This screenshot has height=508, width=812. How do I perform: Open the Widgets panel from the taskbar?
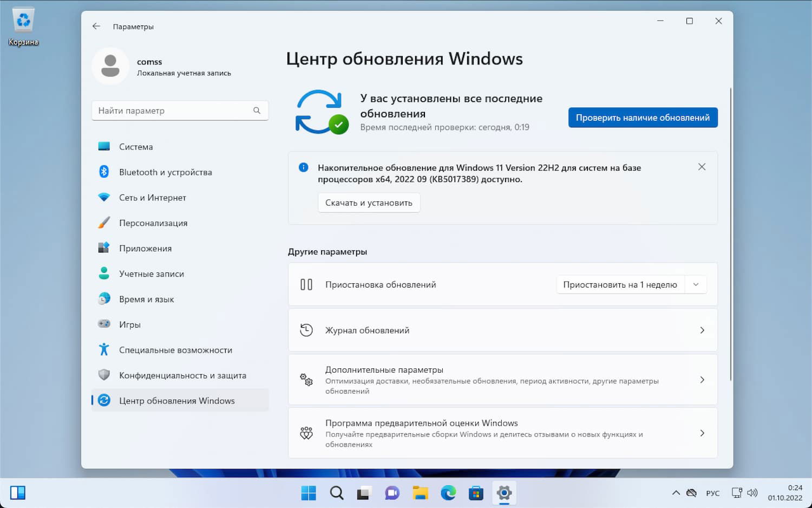(18, 493)
